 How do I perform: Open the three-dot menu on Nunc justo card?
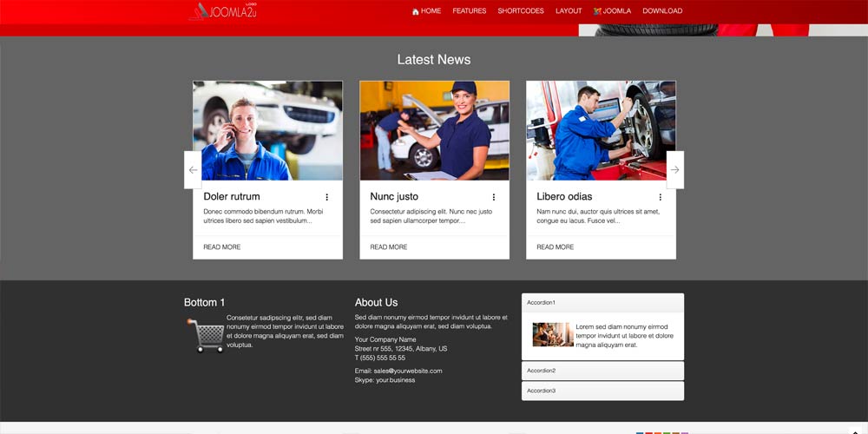point(494,197)
